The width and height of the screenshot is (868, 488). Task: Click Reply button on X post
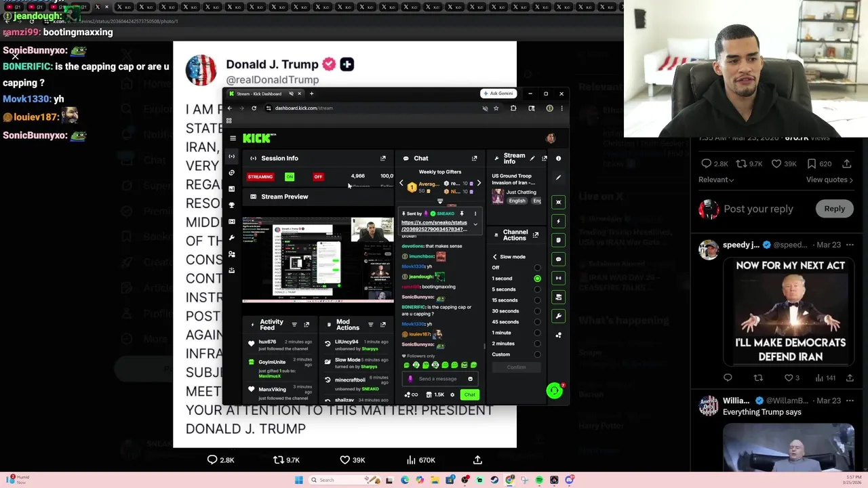tap(835, 209)
